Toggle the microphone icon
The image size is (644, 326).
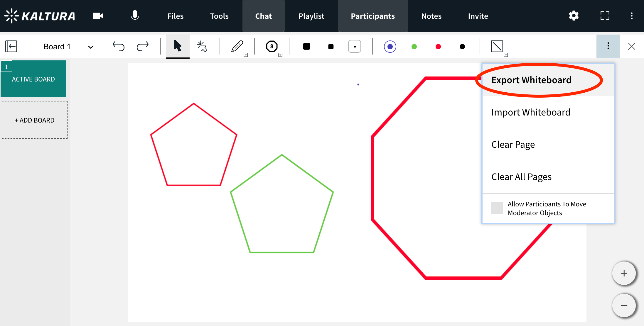coord(135,16)
